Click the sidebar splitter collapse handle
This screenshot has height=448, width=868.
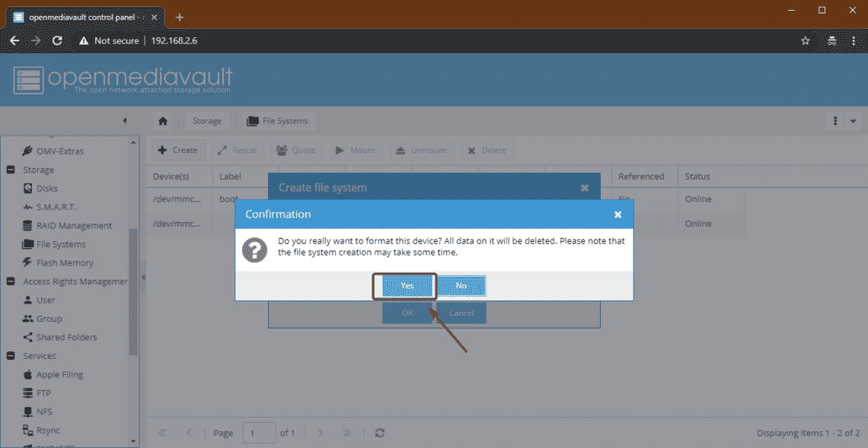(x=143, y=277)
